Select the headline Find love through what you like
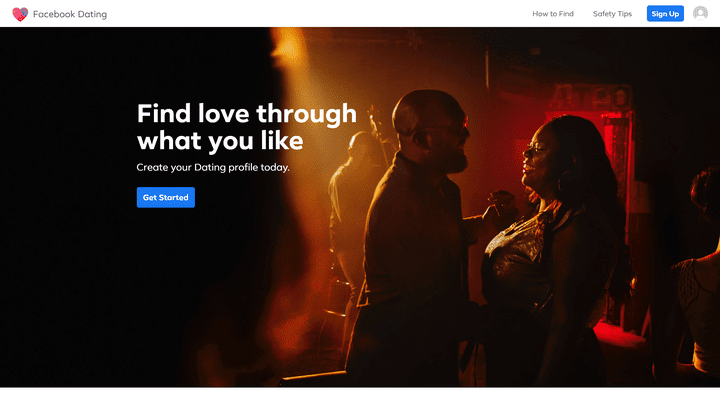This screenshot has width=720, height=405. click(247, 127)
